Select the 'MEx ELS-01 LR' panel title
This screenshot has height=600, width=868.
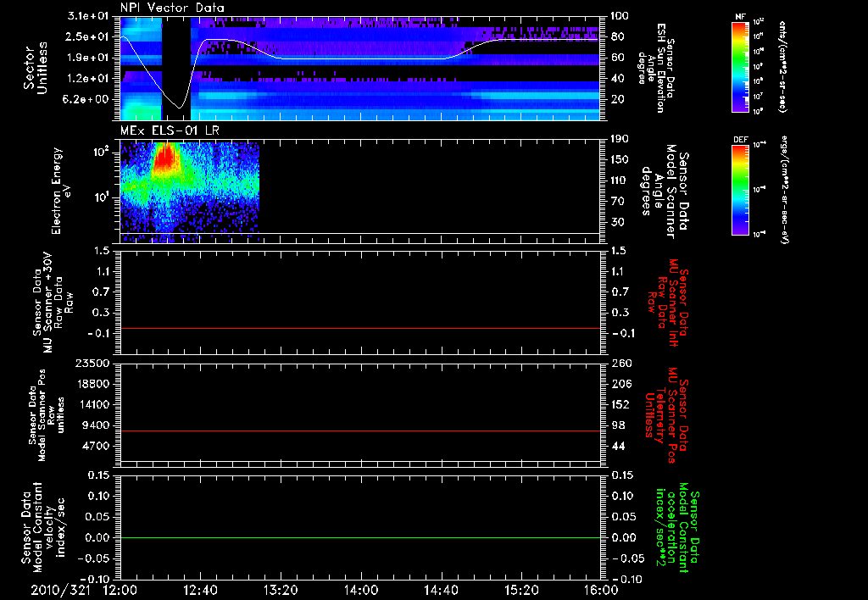point(170,130)
